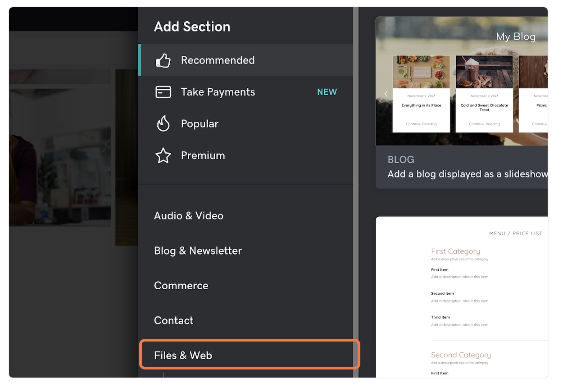Screen dimensions: 563x392
Task: Click Continue Reading under Everything in its Place
Action: coord(421,124)
